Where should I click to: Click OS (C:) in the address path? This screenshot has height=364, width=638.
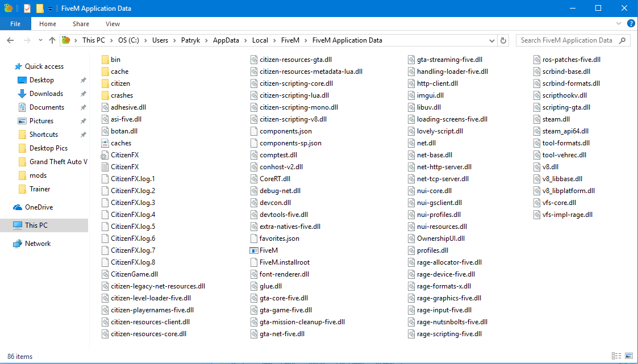point(128,40)
